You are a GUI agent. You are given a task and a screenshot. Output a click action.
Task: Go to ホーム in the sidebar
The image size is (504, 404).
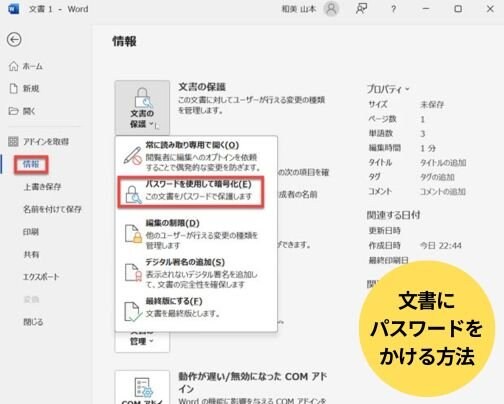point(26,66)
